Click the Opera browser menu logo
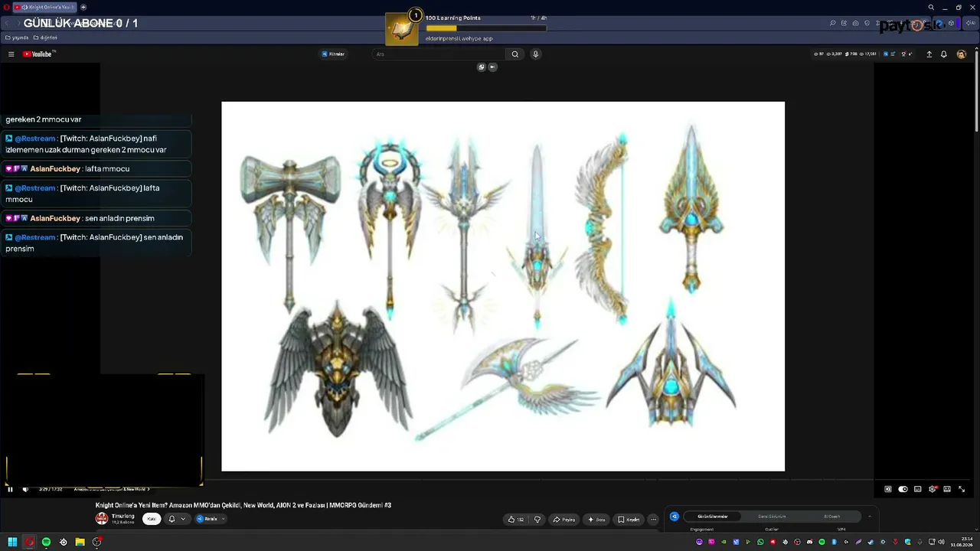 (x=7, y=7)
